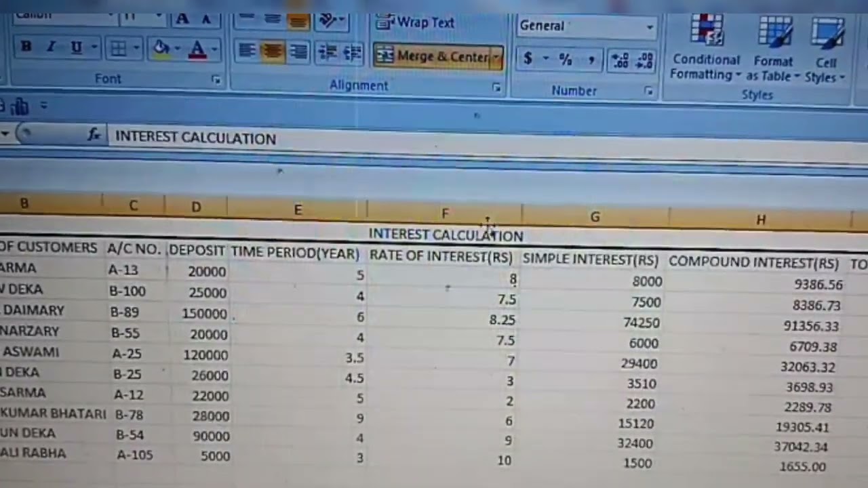Screen dimensions: 868x488
Task: Toggle Wrap Text
Action: pyautogui.click(x=415, y=22)
